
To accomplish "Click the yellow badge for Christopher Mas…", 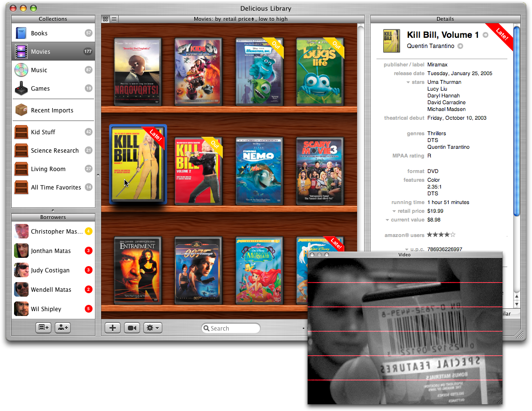I will 88,231.
